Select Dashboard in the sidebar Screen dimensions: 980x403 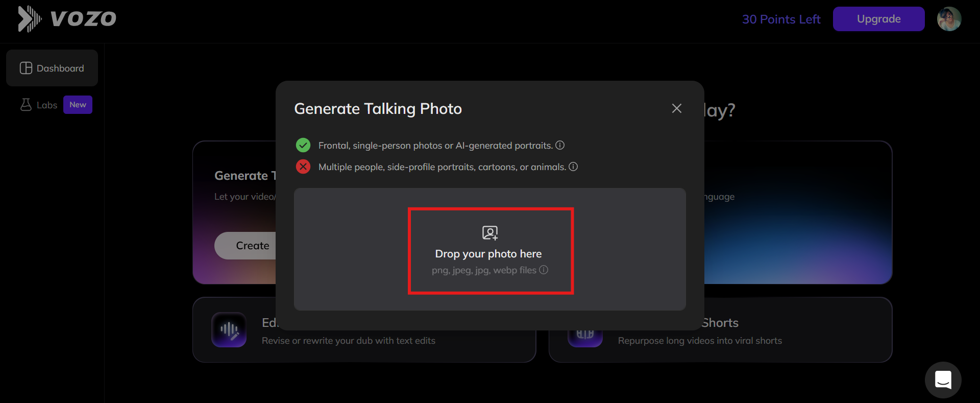click(52, 67)
